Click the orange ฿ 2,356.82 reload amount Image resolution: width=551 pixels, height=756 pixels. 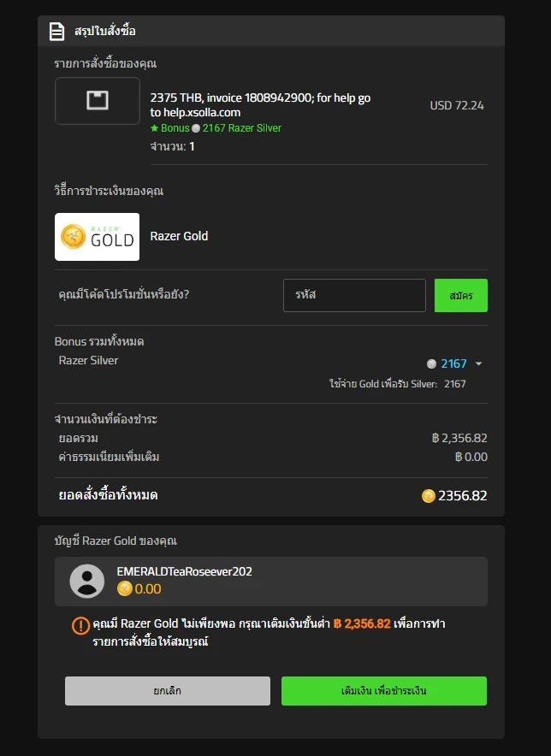[x=362, y=624]
